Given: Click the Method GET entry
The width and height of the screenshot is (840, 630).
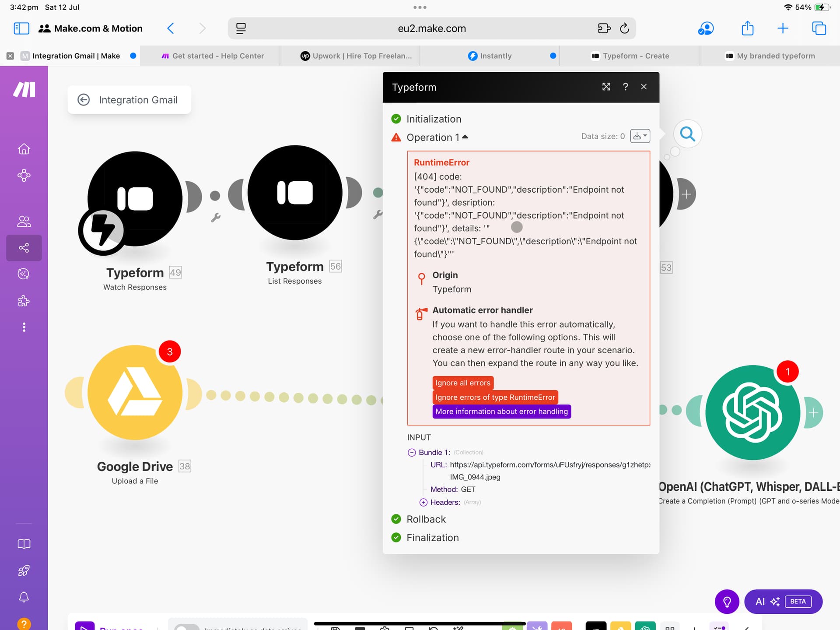Looking at the screenshot, I should (453, 489).
